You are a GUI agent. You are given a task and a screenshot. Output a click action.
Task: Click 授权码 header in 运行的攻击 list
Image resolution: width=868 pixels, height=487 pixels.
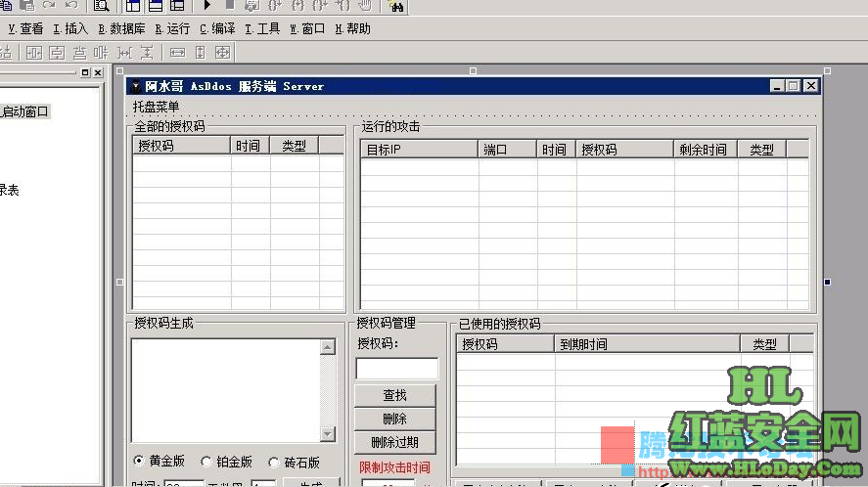[x=625, y=150]
